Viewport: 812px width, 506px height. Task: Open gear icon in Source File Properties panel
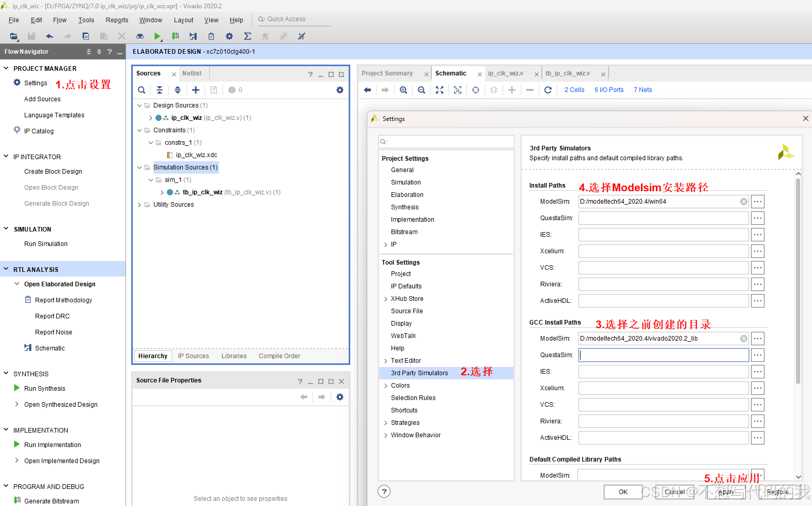(x=340, y=397)
